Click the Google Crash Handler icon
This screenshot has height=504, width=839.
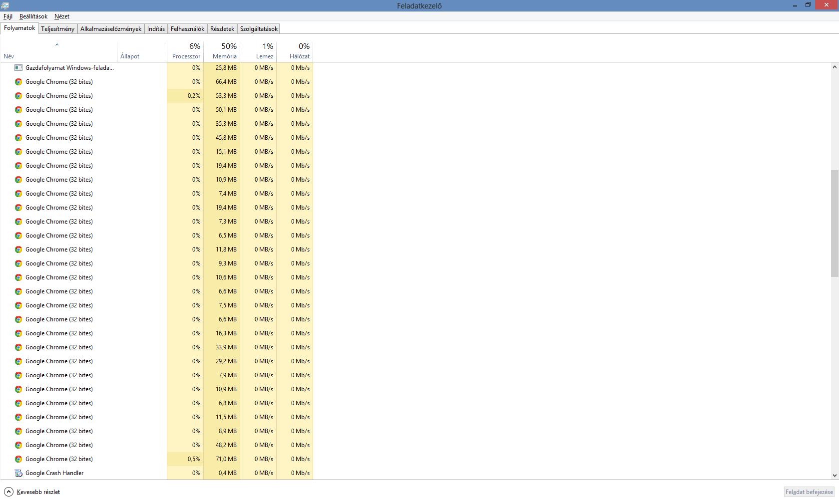pos(18,473)
